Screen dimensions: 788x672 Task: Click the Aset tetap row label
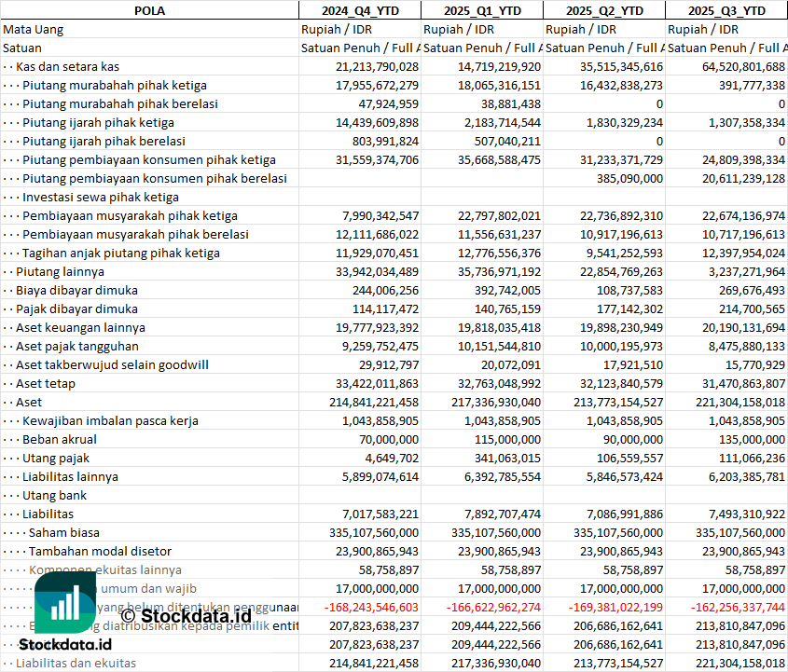pos(46,383)
